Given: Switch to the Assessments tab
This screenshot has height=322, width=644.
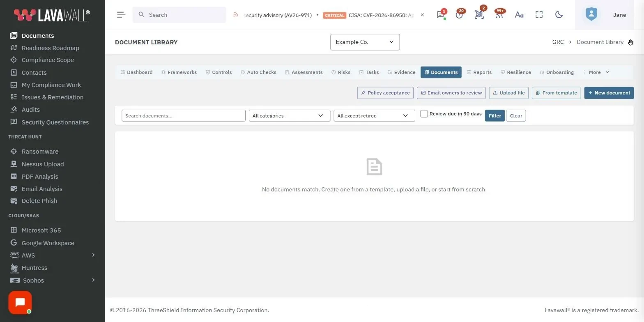Looking at the screenshot, I should click(x=304, y=72).
